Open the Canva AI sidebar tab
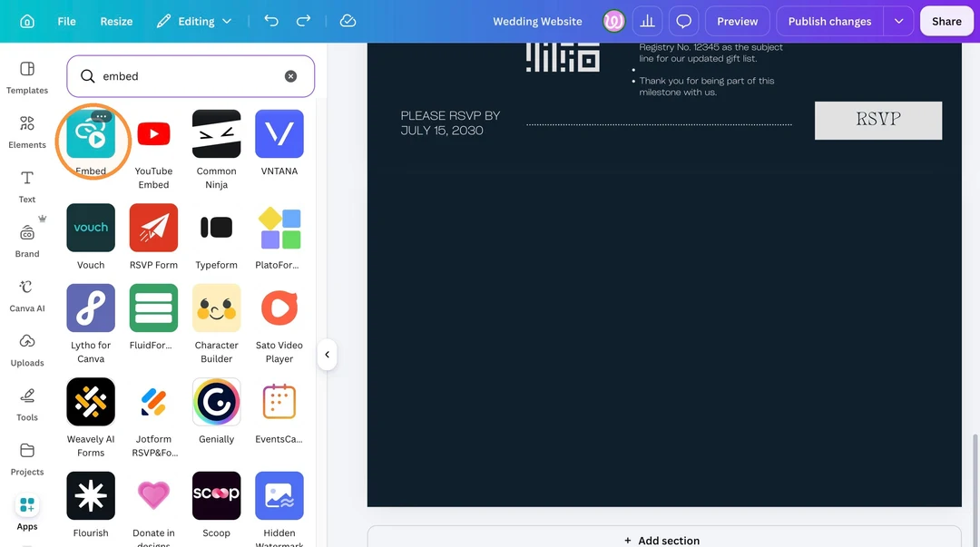Viewport: 980px width, 547px height. [x=27, y=296]
